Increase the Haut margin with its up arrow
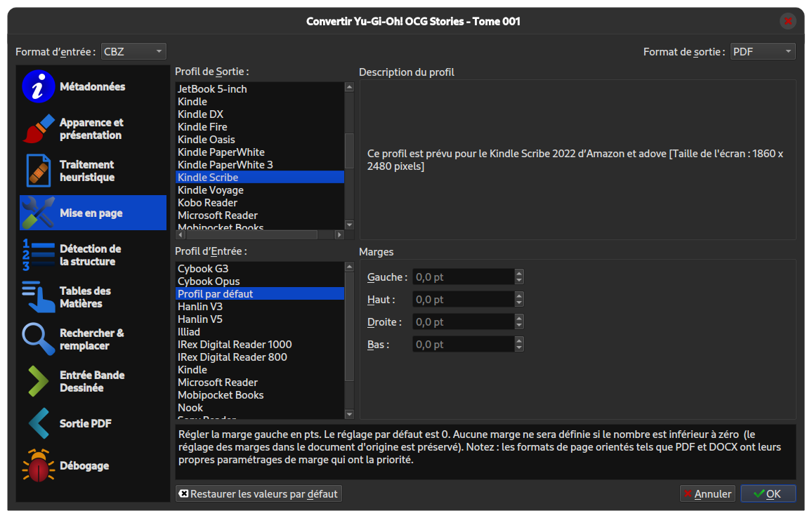The width and height of the screenshot is (812, 518). (x=518, y=295)
